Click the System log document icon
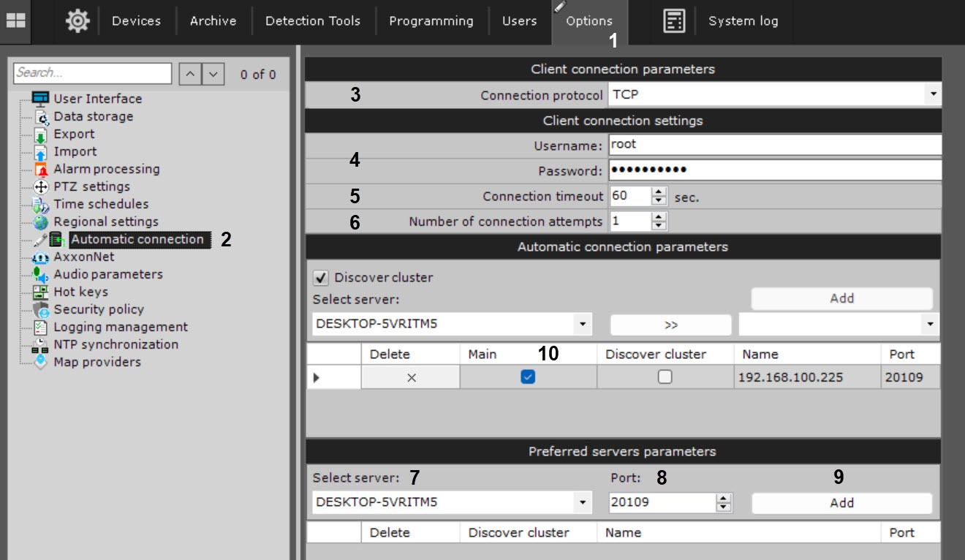Viewport: 965px width, 560px height. (x=673, y=20)
